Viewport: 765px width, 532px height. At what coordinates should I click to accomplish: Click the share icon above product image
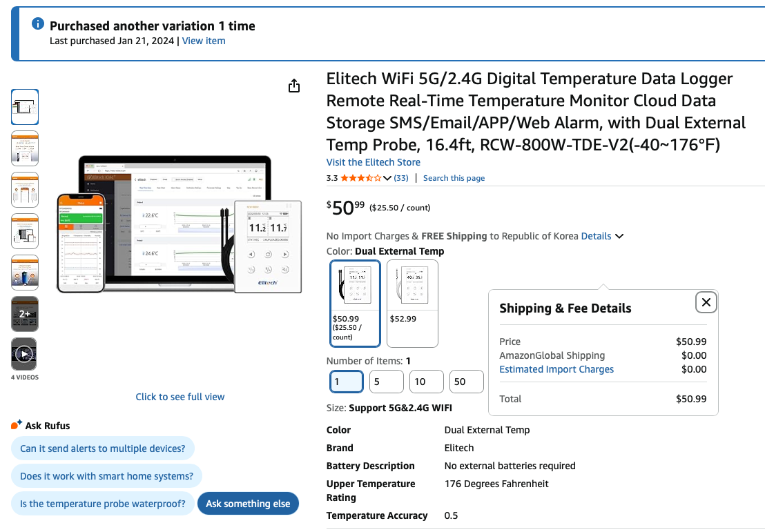tap(293, 86)
